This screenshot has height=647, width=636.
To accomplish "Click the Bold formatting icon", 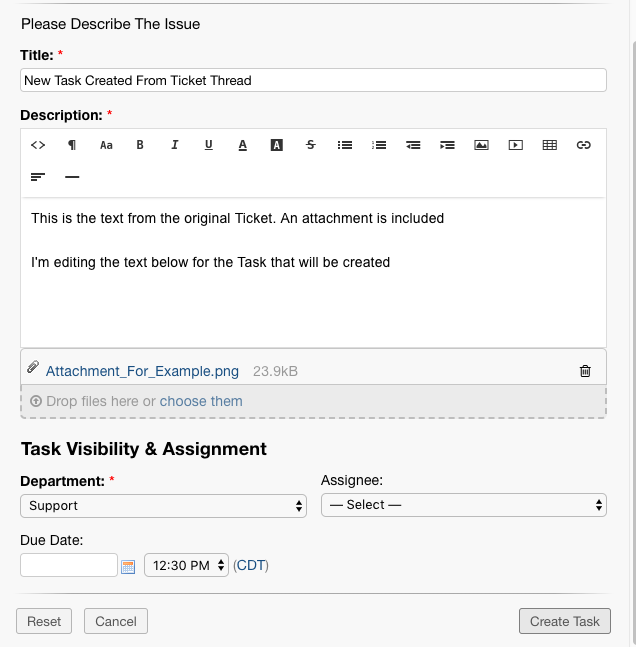I will pyautogui.click(x=140, y=145).
